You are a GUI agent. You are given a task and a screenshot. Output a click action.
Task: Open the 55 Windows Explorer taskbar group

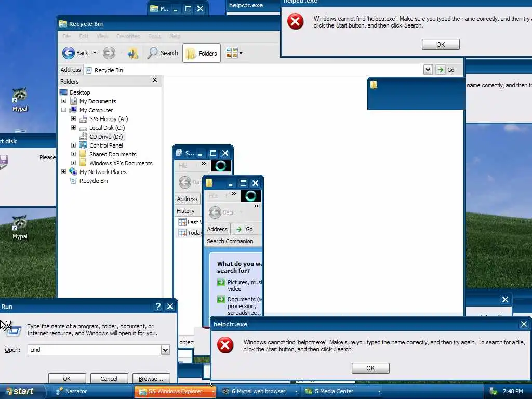click(175, 391)
